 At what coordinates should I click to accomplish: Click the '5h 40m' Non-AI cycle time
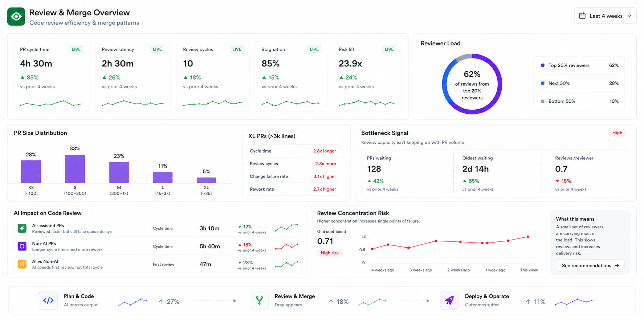click(x=210, y=246)
